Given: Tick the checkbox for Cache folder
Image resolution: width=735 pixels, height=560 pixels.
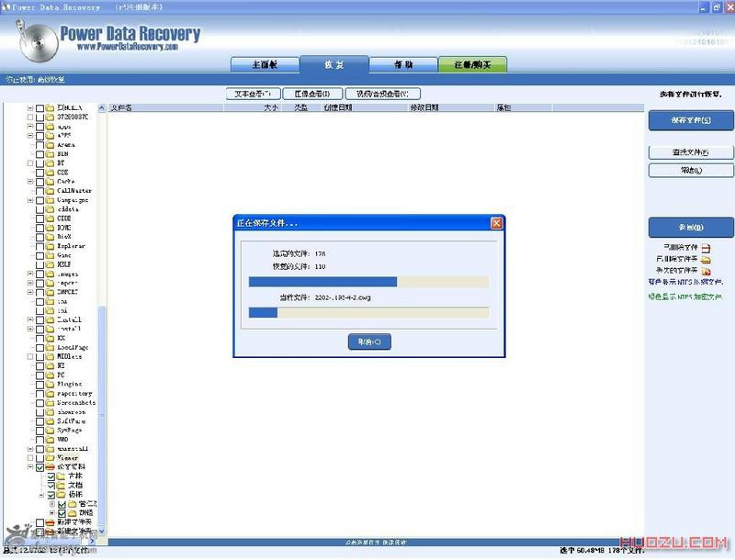Looking at the screenshot, I should pos(40,182).
